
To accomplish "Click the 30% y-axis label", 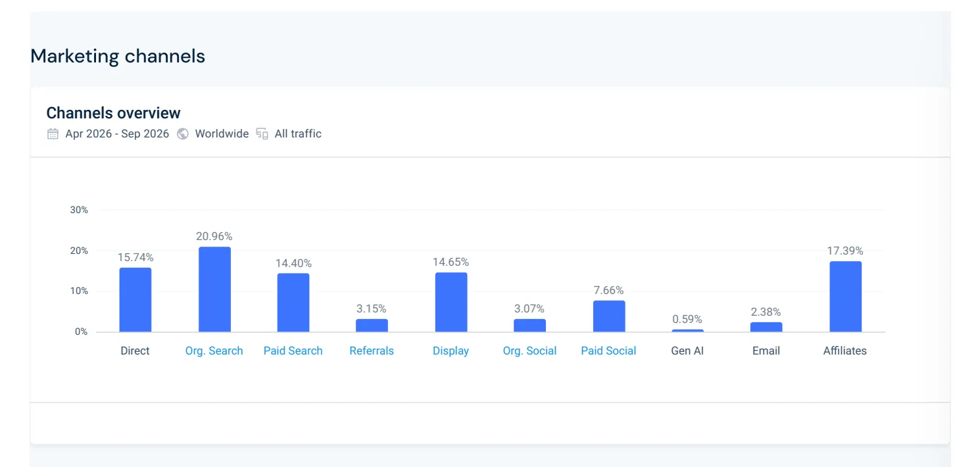I will [x=79, y=210].
